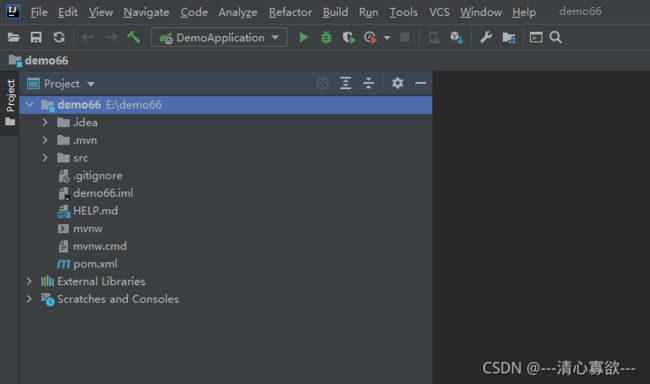Click the Open folder toolbar icon
Screen dimensions: 650x384
[14, 38]
